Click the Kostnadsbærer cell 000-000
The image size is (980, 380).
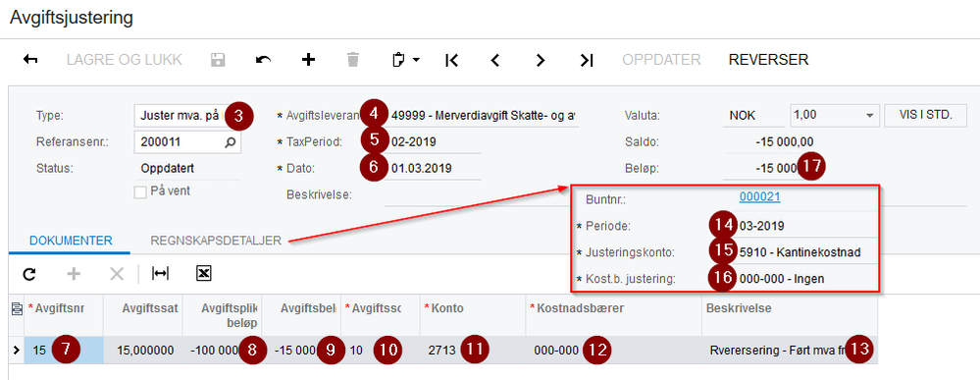click(x=614, y=350)
